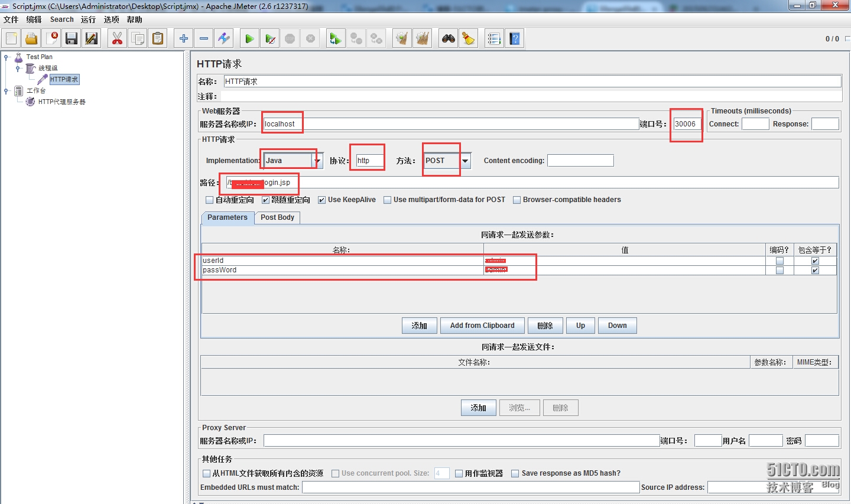Enable 从HTML文件获取所有内含的资源 checkbox
The height and width of the screenshot is (504, 851).
point(206,473)
